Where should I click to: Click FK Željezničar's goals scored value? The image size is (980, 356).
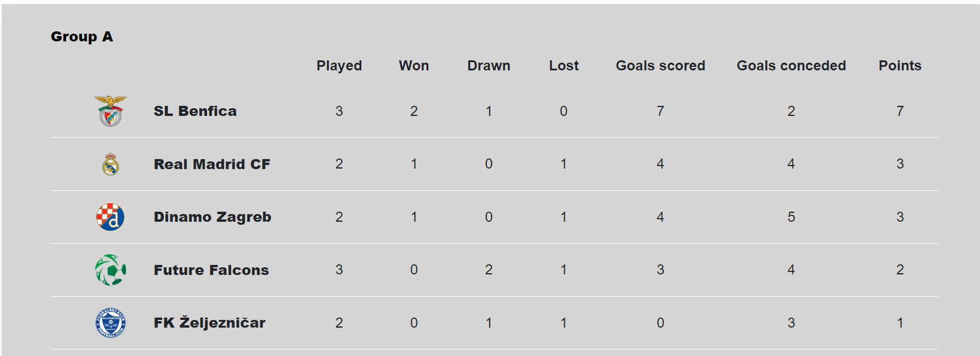click(660, 323)
